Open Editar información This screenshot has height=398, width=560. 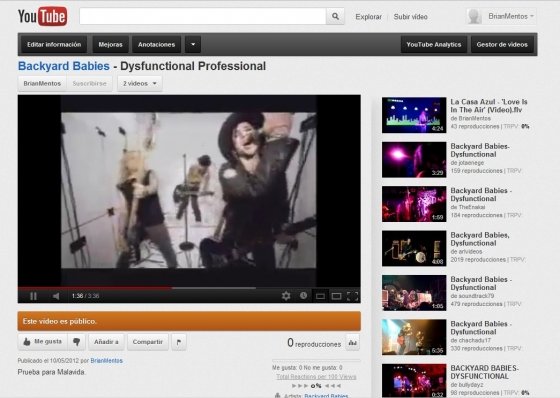pos(54,45)
